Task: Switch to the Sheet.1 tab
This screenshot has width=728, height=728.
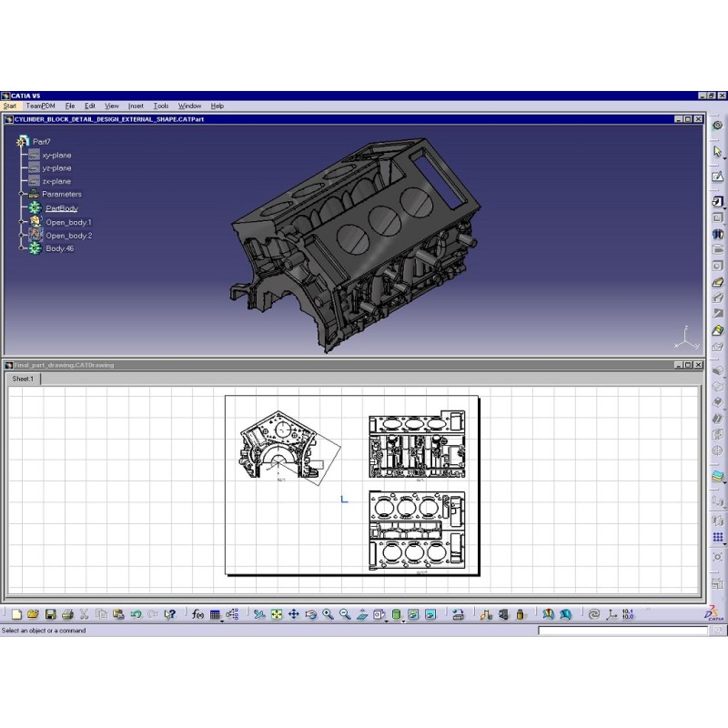Action: [23, 379]
